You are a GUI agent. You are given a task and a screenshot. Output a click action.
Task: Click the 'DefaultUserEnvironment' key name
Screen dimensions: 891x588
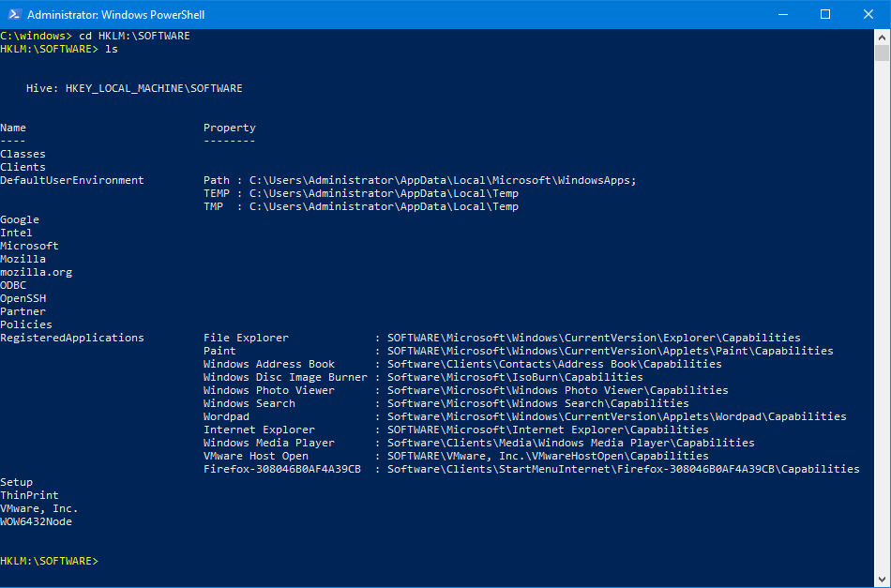coord(72,180)
